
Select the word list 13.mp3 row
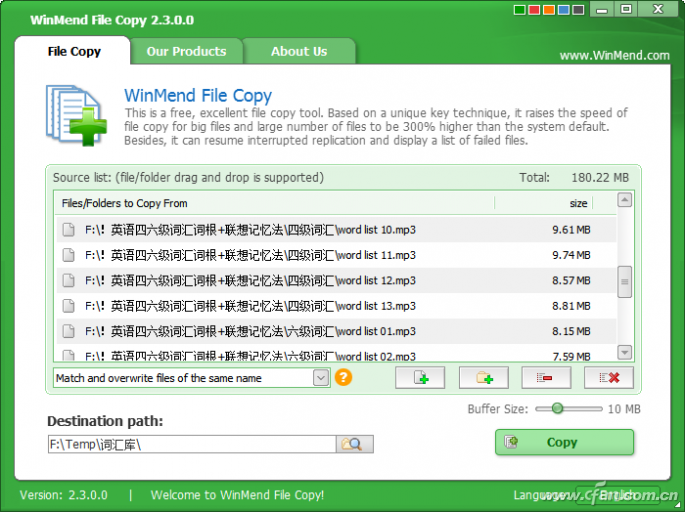click(336, 306)
